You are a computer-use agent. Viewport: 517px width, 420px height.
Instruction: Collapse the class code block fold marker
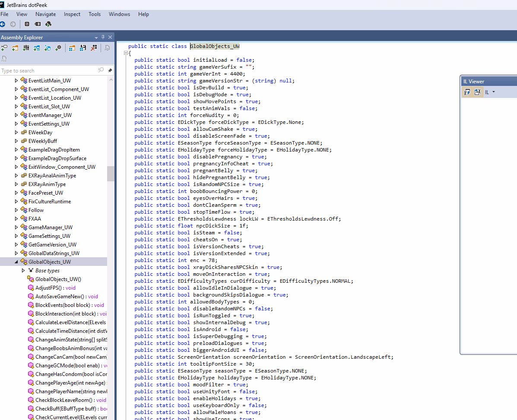126,53
